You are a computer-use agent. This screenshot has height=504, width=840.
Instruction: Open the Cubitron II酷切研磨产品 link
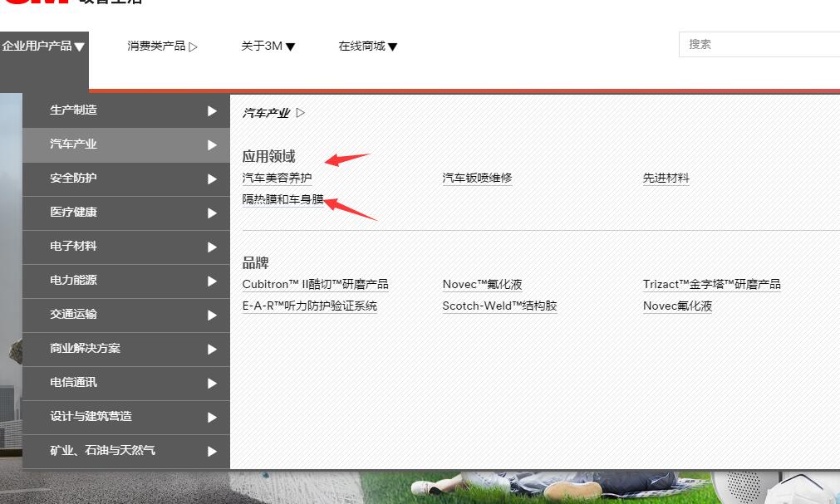(316, 285)
